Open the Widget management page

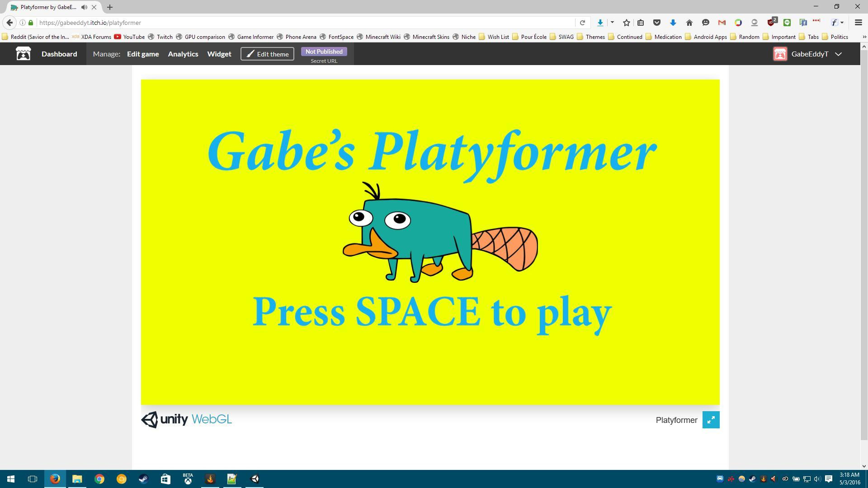[x=219, y=54]
